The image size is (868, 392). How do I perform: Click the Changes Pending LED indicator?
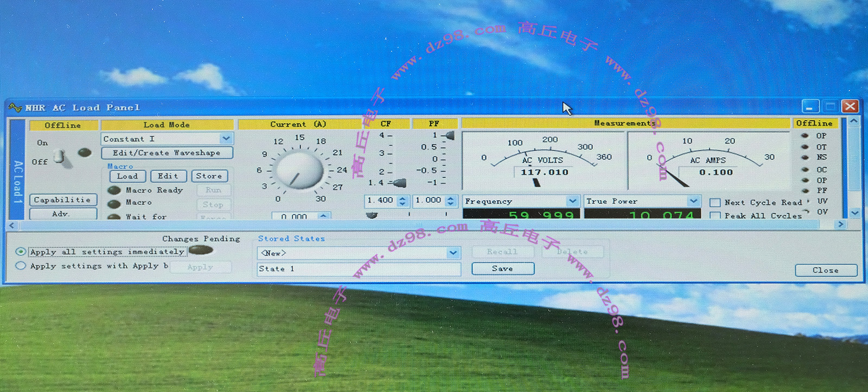pyautogui.click(x=201, y=250)
